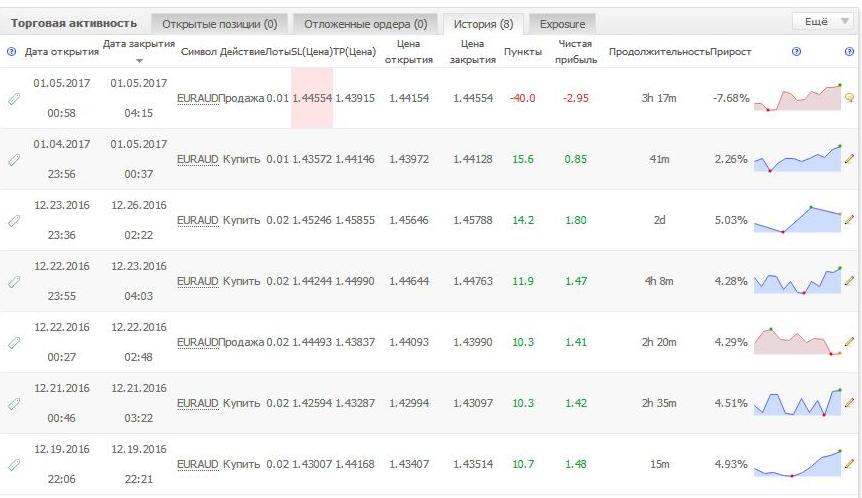Image resolution: width=862 pixels, height=498 pixels.
Task: Click help icon at far right header edge
Action: point(849,52)
